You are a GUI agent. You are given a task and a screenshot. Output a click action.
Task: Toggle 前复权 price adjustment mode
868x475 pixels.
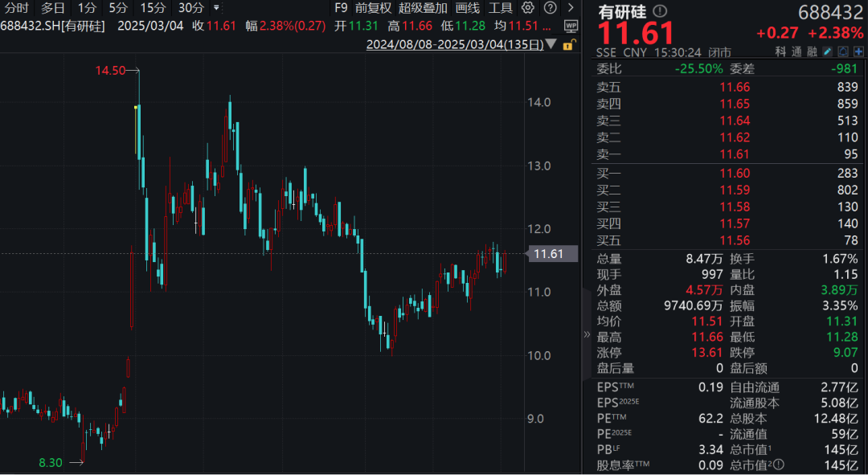(x=373, y=8)
